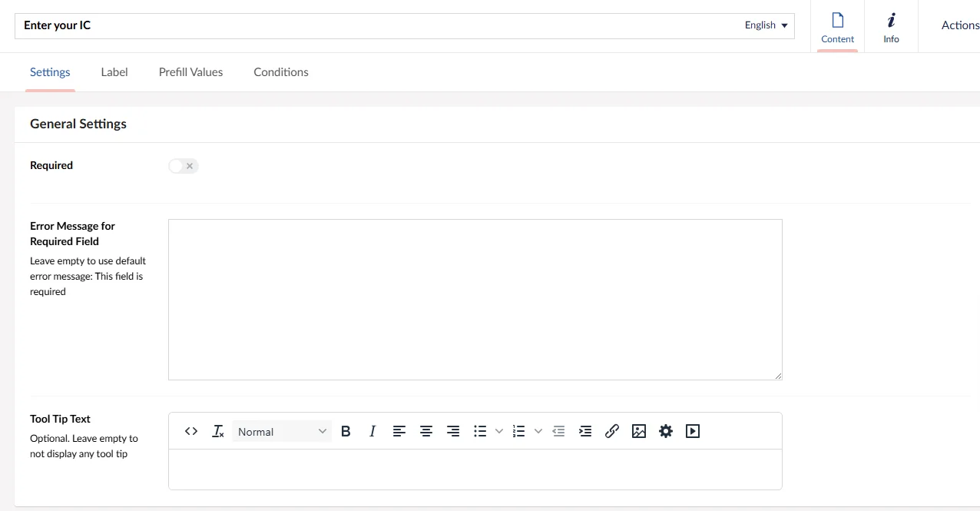Click the embed video play icon

693,432
